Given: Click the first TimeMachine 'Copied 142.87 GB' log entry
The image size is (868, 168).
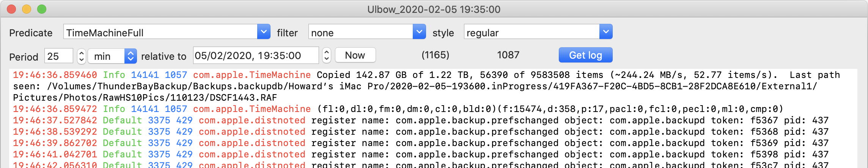Looking at the screenshot, I should click(417, 86).
